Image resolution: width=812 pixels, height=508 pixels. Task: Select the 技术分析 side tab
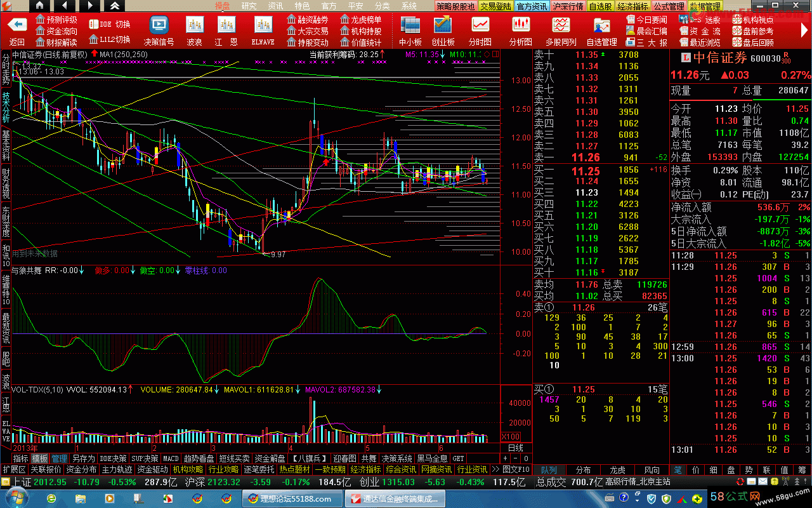click(6, 107)
